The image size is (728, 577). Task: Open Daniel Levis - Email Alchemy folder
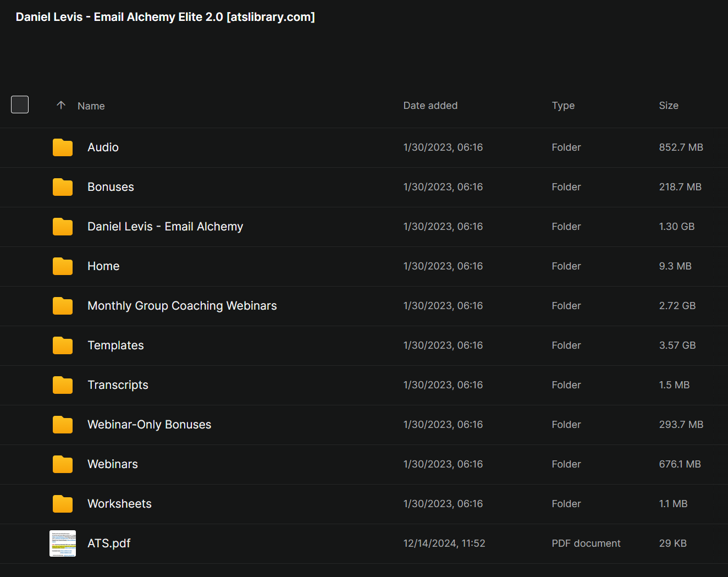165,227
